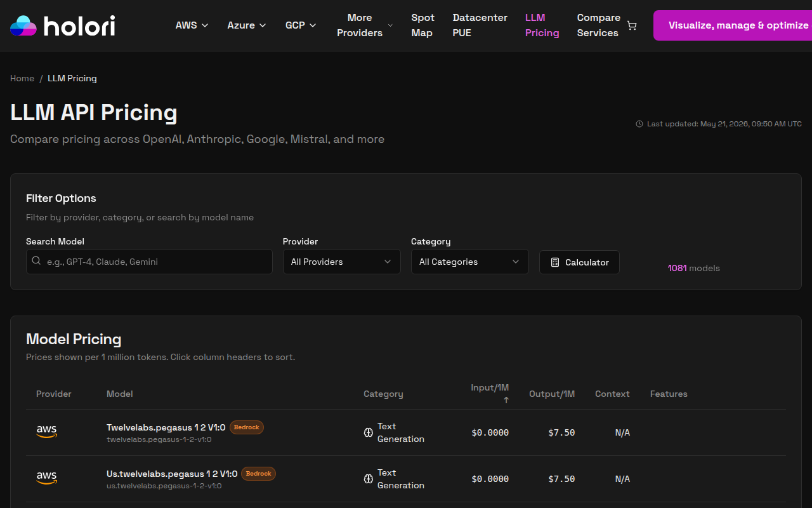The image size is (812, 508).
Task: Click Bedrock badge on Us.twelvelabs.pegasus row
Action: click(x=258, y=474)
